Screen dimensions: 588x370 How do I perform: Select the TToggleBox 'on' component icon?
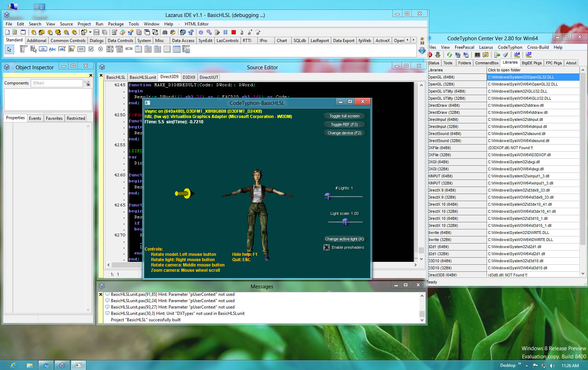pos(81,49)
